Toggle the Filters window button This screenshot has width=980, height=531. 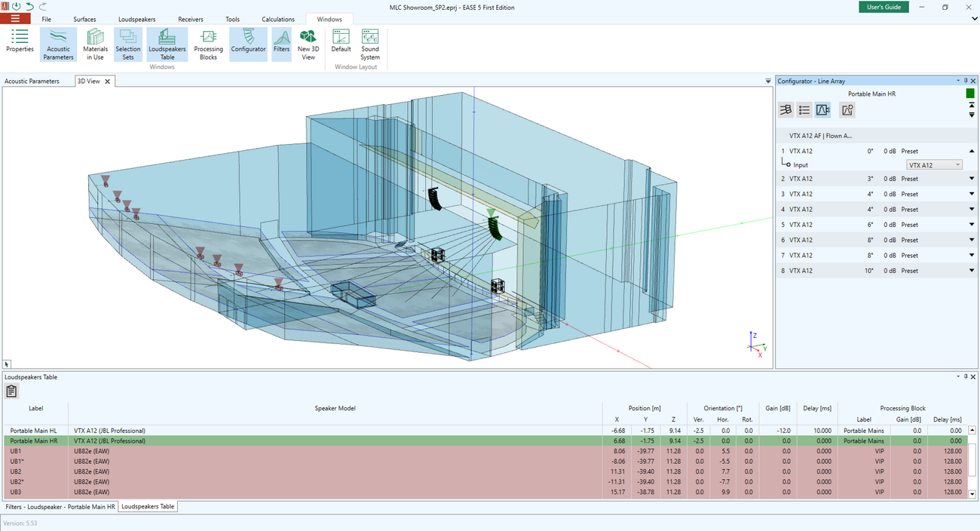(x=281, y=45)
